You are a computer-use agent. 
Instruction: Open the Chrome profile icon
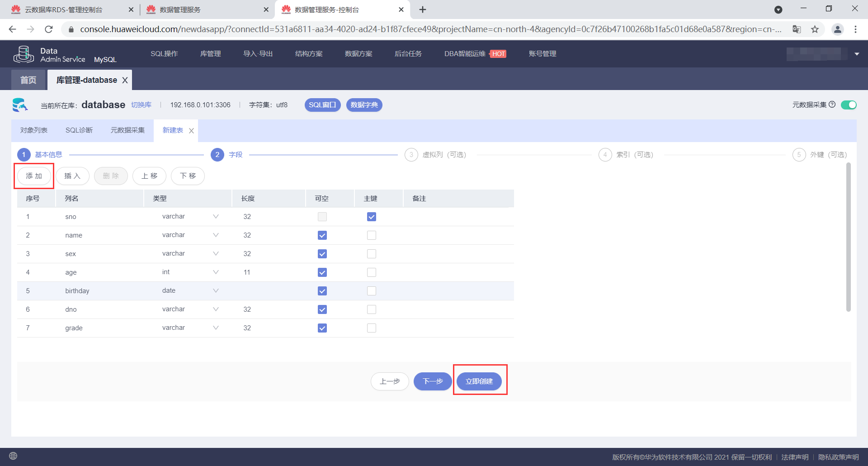point(837,29)
